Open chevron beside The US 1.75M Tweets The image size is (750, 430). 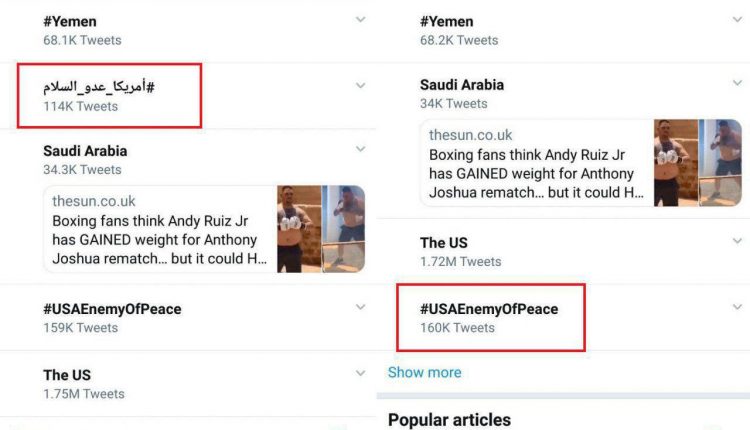[x=360, y=374]
